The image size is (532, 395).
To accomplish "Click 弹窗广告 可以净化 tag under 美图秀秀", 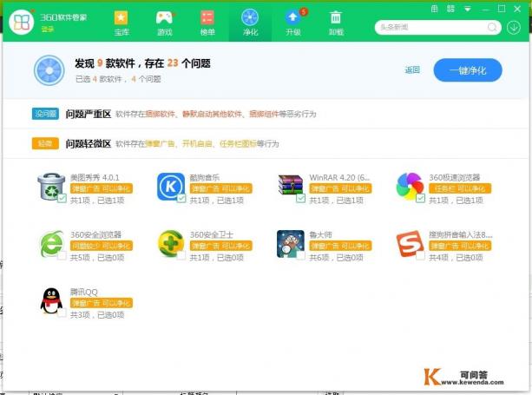I will pos(102,188).
